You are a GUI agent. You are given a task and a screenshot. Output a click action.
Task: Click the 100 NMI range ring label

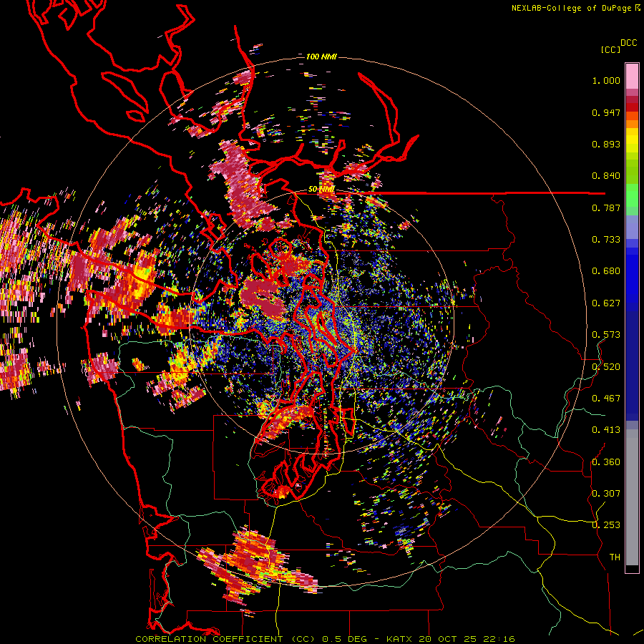click(x=321, y=57)
